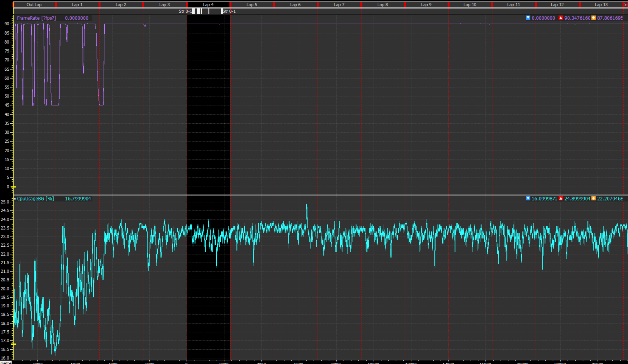
Task: Select Lap 13 in the lap bar
Action: (601, 5)
